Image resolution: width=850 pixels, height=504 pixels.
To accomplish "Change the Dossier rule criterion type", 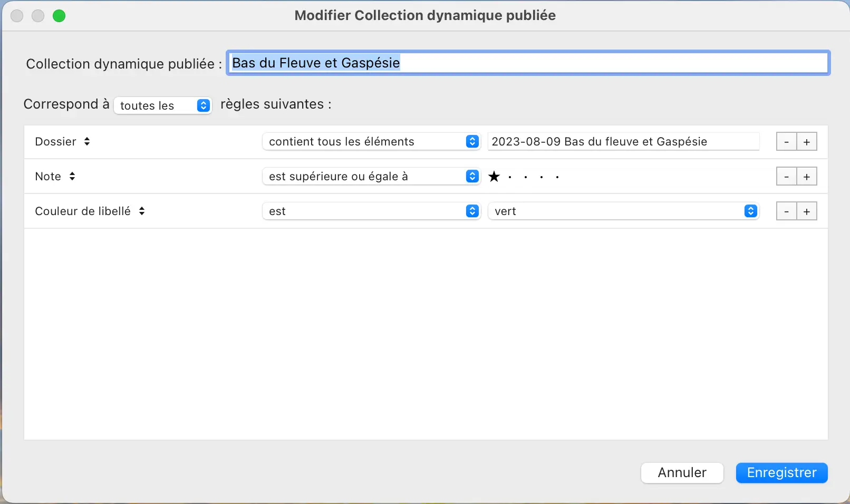I will tap(62, 141).
